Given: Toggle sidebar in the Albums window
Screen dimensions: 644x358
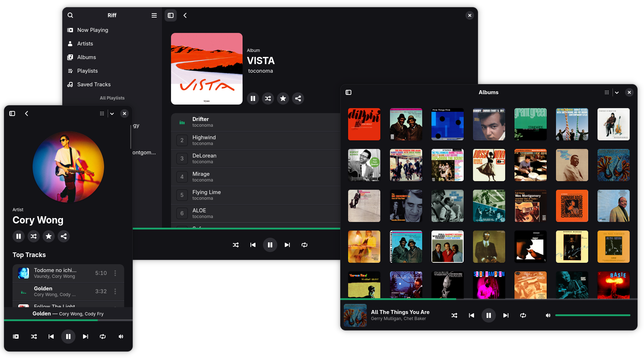Looking at the screenshot, I should (x=348, y=92).
